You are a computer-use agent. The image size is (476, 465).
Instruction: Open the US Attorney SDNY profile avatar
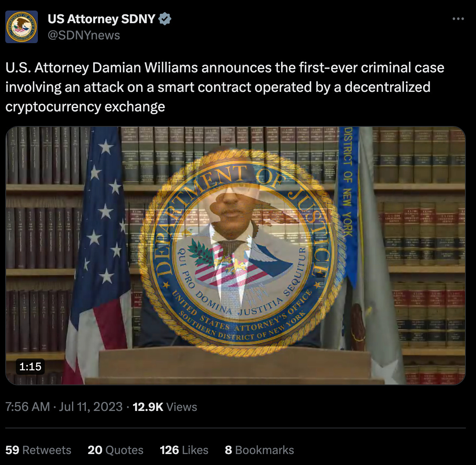[x=22, y=27]
